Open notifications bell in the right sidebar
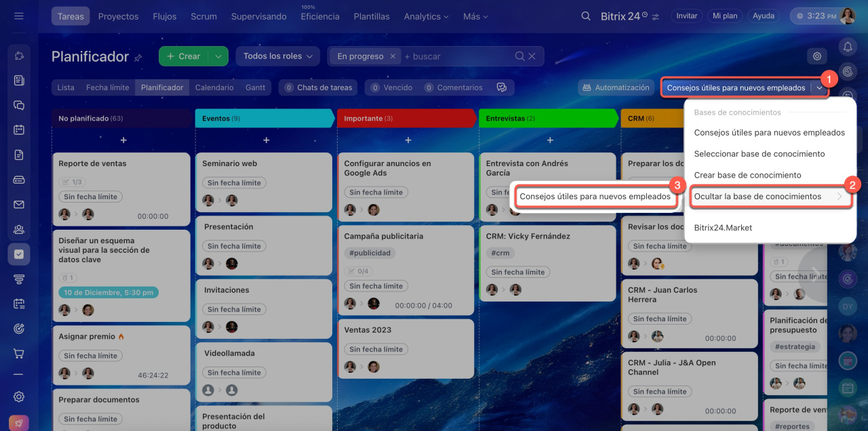Image resolution: width=868 pixels, height=431 pixels. pos(847,46)
